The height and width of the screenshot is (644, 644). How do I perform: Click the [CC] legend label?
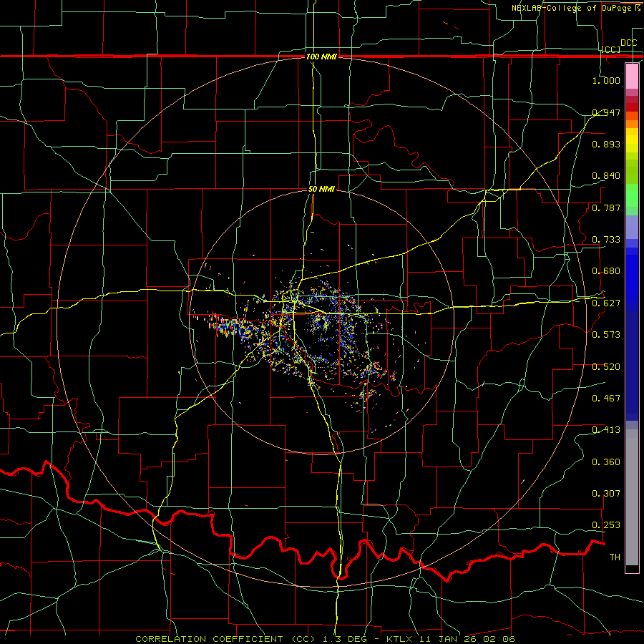[x=611, y=49]
